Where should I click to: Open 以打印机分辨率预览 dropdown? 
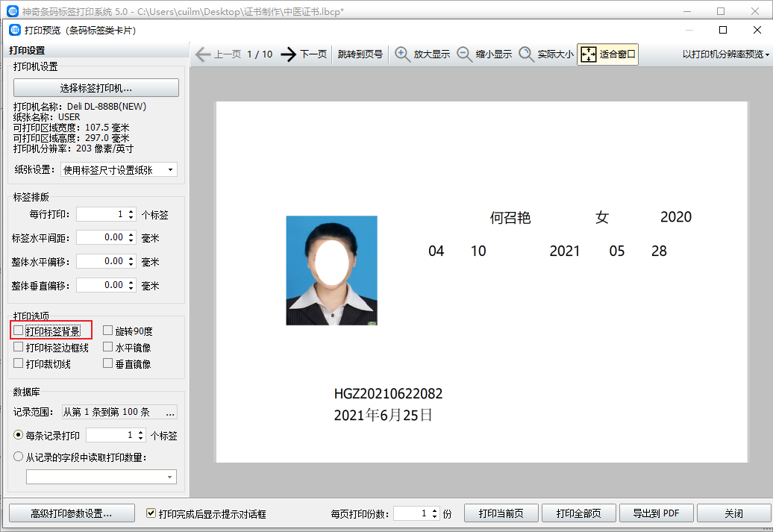pos(726,54)
